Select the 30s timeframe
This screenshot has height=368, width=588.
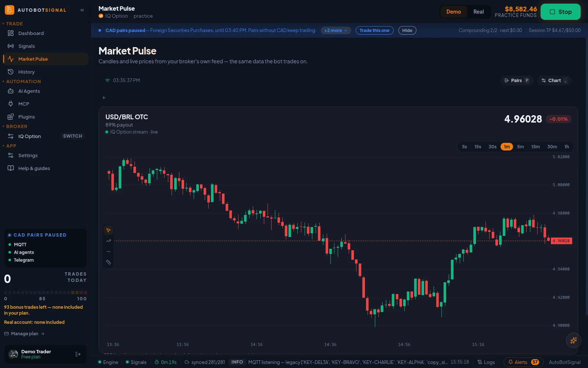(492, 147)
